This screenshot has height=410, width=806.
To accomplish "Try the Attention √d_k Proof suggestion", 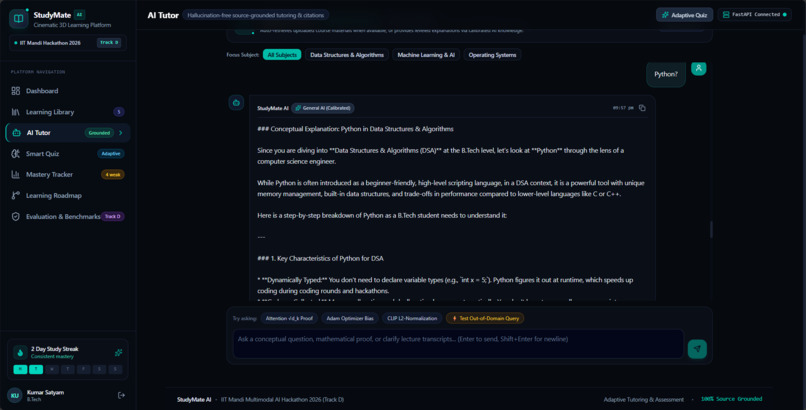I will pos(289,319).
